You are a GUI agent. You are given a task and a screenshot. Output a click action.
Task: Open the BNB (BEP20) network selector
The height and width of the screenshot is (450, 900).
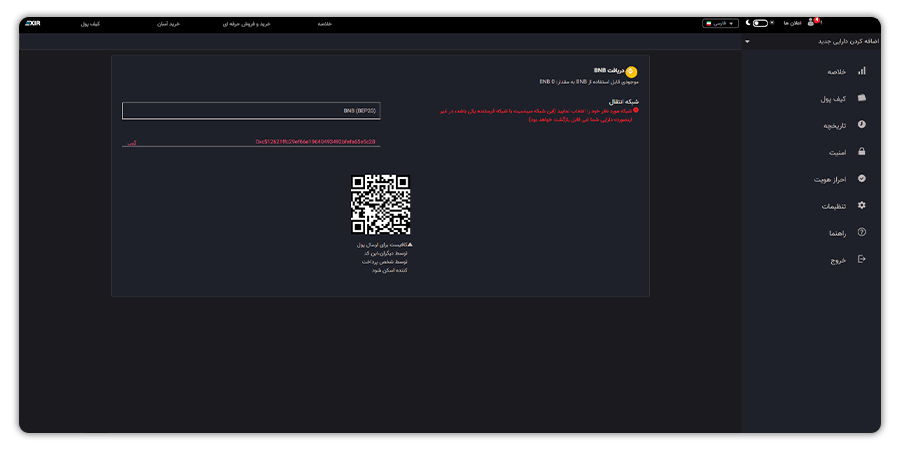pyautogui.click(x=251, y=111)
